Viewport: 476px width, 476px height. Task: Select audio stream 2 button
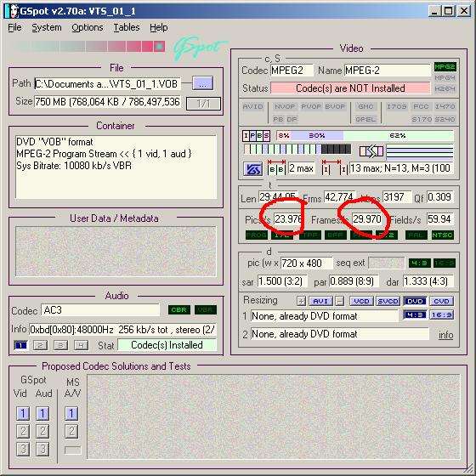pyautogui.click(x=41, y=345)
